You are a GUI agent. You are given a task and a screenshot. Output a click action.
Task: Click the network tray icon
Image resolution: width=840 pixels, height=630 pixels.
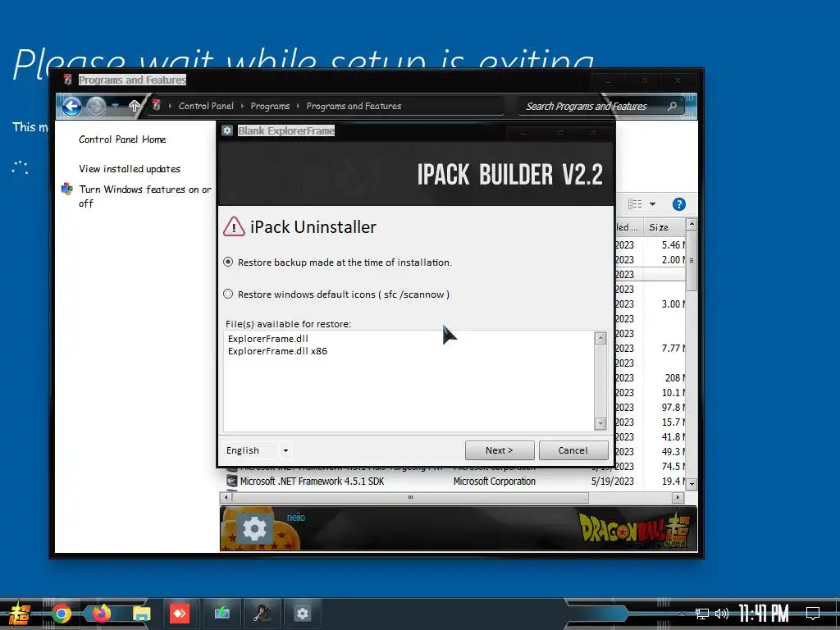coord(702,614)
